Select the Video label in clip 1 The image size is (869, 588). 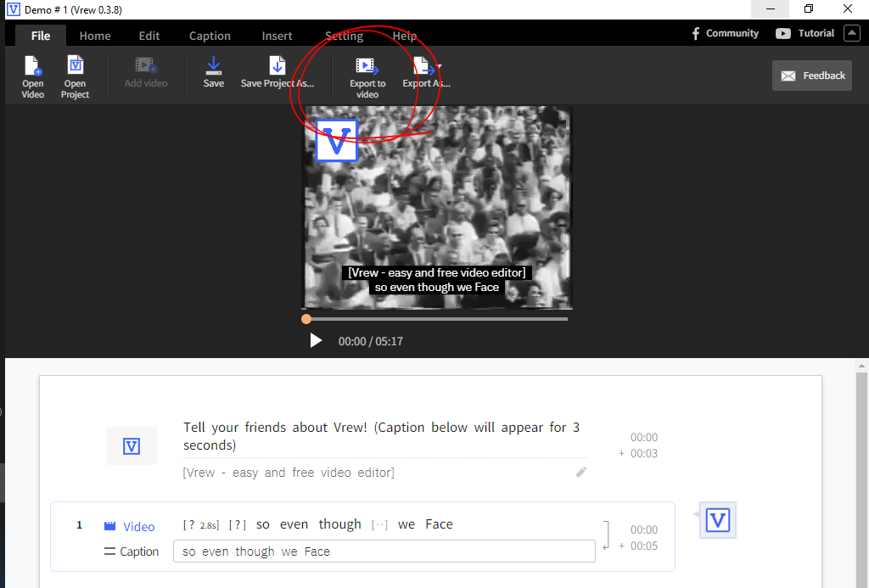click(130, 526)
